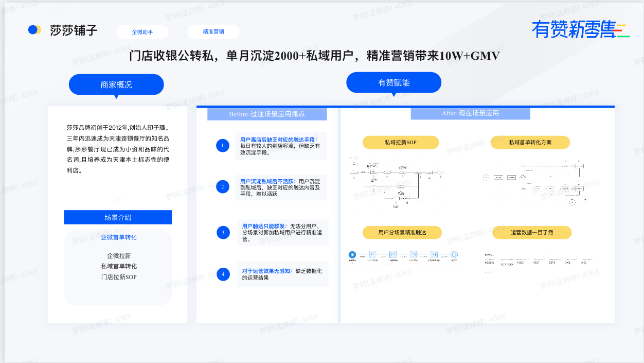Click the 用户沉淀私域后不活跃 text box
The width and height of the screenshot is (644, 363).
point(281,187)
